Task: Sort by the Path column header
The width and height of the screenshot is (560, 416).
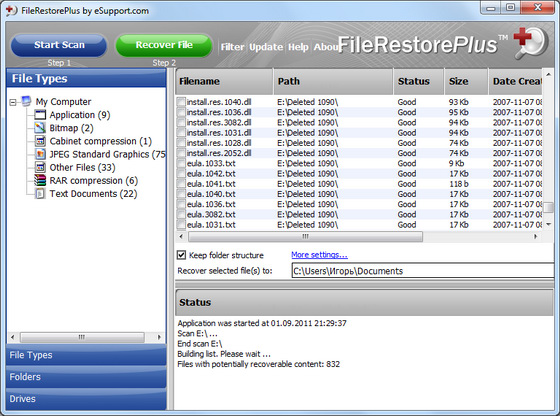Action: pos(333,81)
